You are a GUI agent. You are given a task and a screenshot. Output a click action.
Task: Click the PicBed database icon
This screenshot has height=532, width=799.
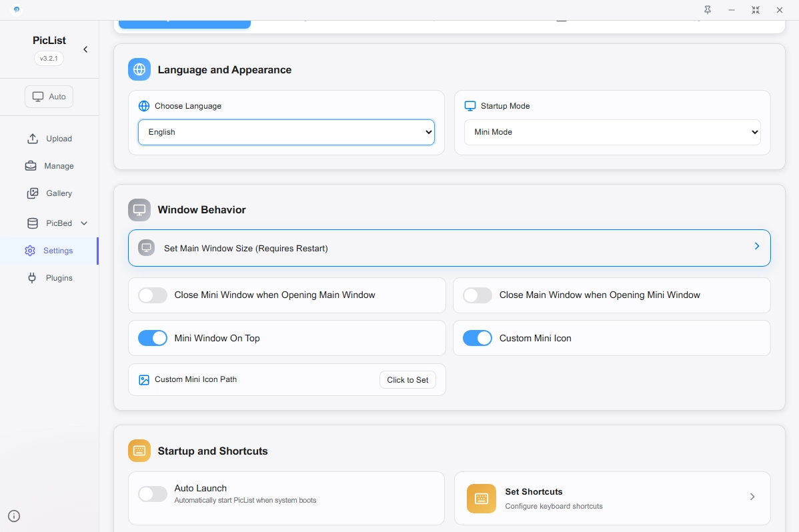pos(32,223)
